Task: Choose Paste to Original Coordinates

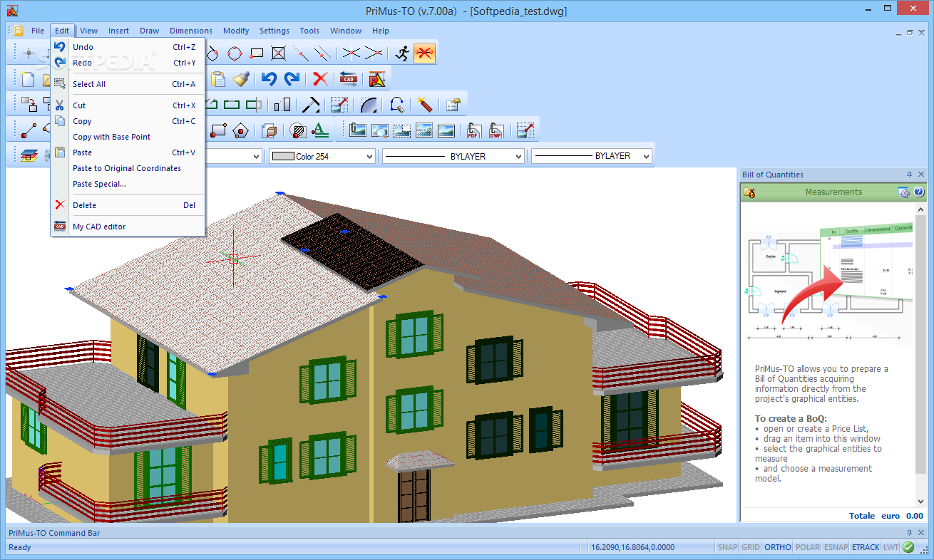Action: 128,168
